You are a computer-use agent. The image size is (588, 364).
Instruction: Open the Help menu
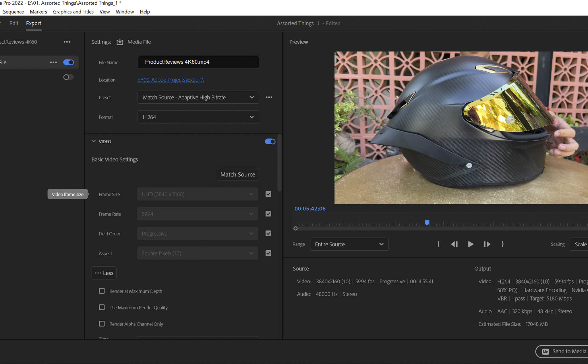(145, 12)
